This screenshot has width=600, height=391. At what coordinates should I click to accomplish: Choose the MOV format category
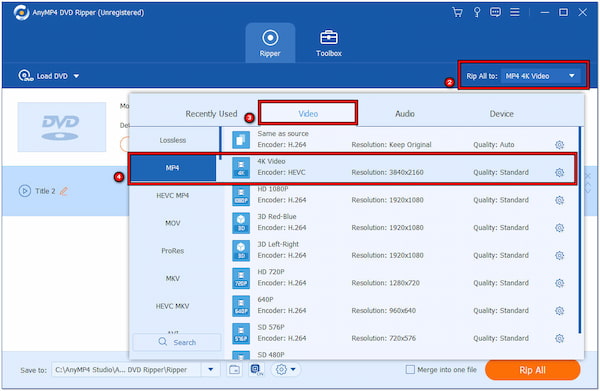click(173, 223)
